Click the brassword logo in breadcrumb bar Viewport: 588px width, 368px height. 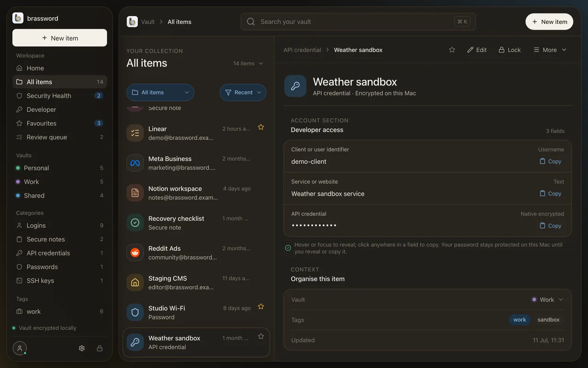pos(132,22)
